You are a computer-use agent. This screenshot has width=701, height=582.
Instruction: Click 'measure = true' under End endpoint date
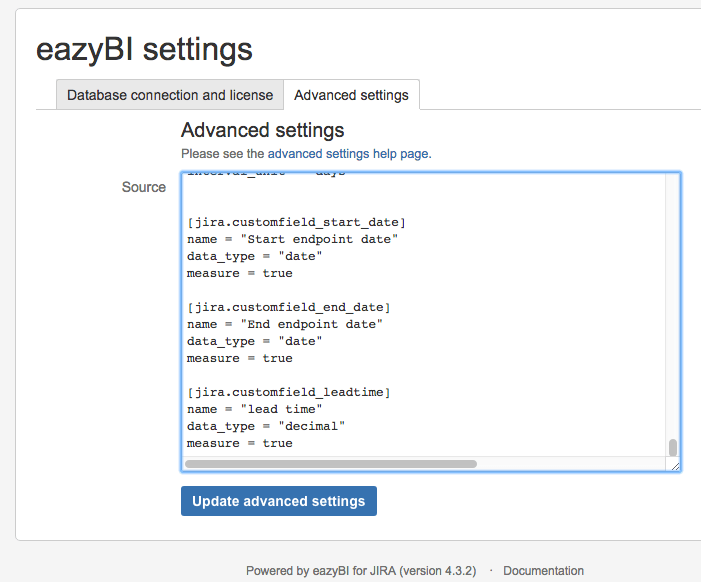(240, 358)
